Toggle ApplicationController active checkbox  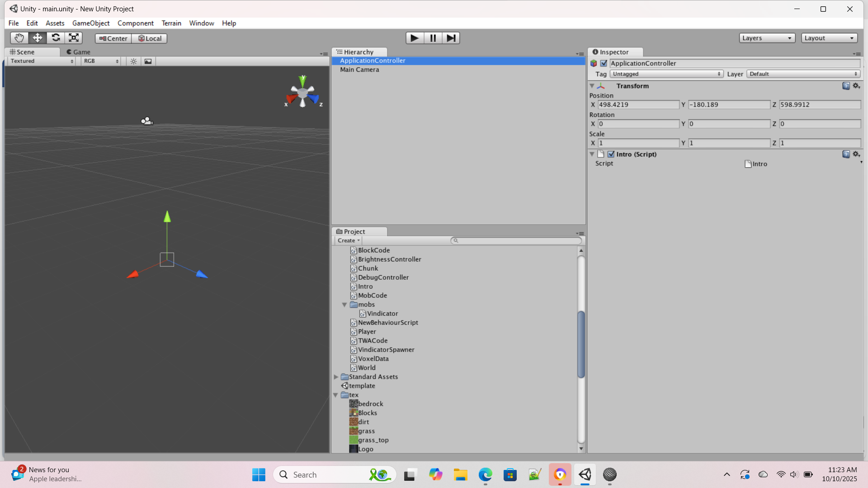click(604, 63)
